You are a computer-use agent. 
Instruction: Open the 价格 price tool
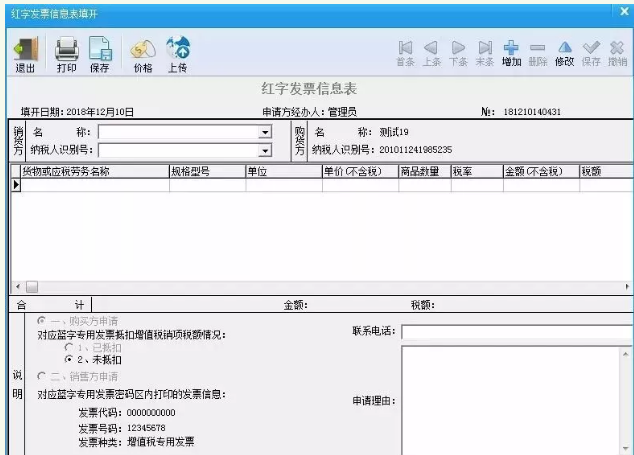(142, 50)
